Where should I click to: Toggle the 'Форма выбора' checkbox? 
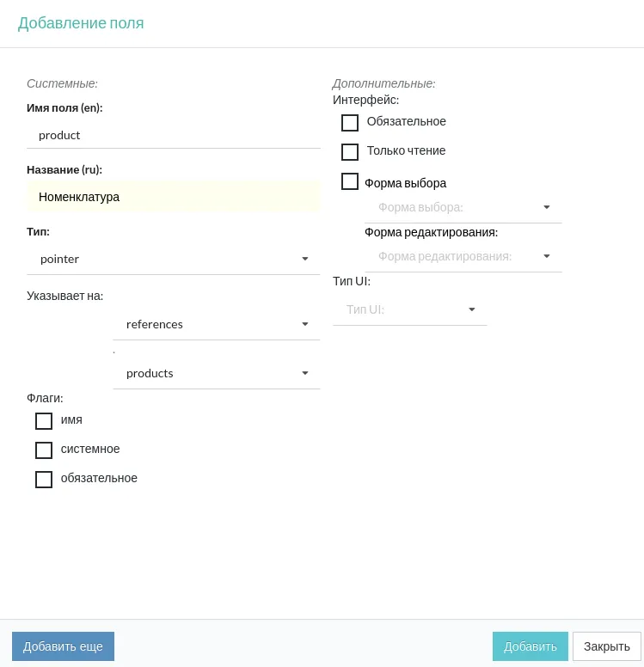[350, 181]
